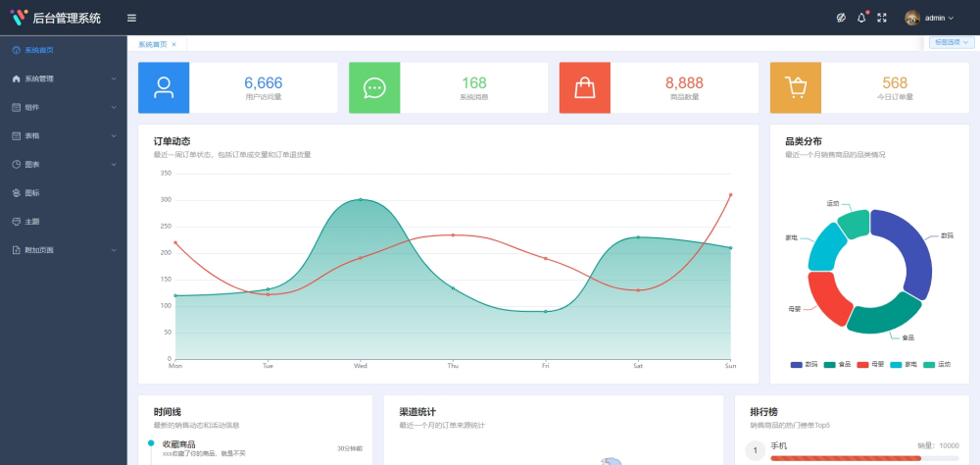Open notifications via the bell icon

861,18
